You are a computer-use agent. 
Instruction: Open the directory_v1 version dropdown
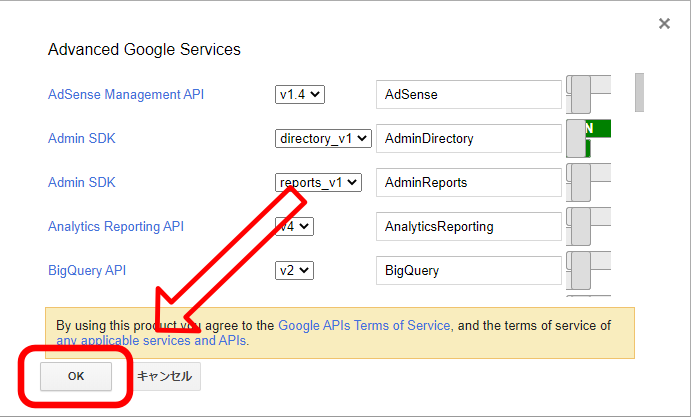coord(323,139)
